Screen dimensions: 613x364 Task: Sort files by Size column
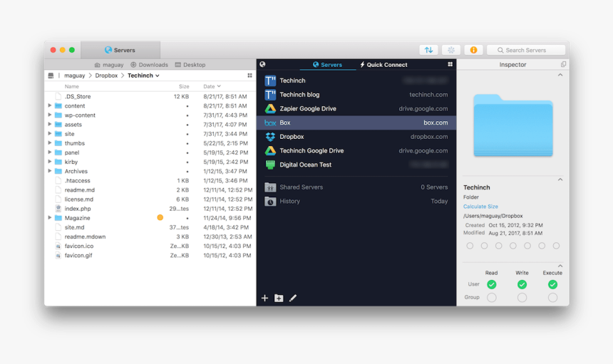[184, 86]
